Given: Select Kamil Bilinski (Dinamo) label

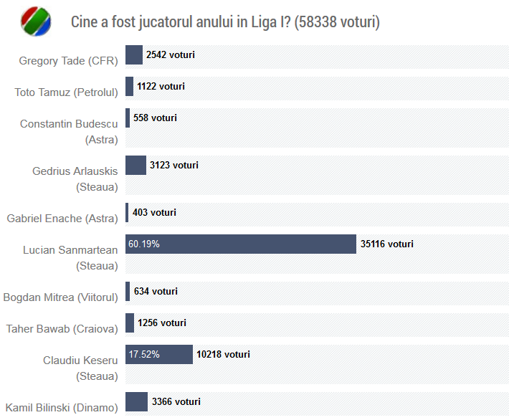Looking at the screenshot, I should pos(62,408).
